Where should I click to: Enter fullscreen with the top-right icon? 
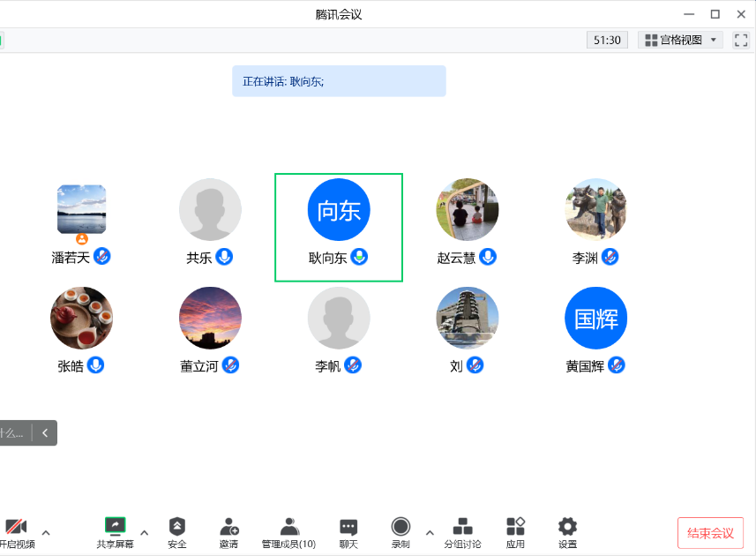point(741,40)
